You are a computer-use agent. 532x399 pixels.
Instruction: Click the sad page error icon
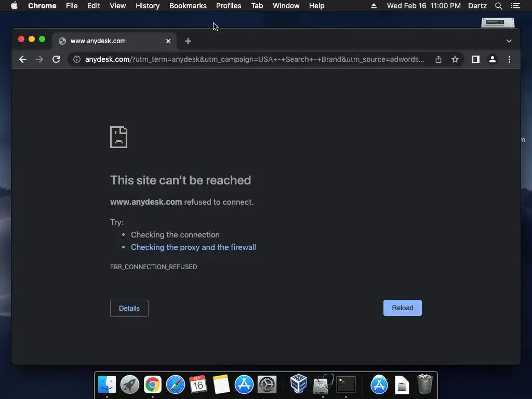pos(119,137)
